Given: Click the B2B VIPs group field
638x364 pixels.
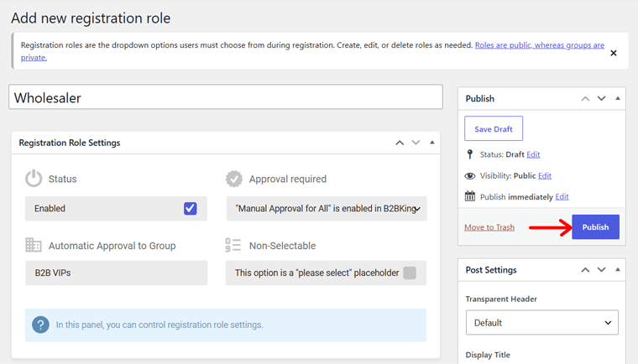Looking at the screenshot, I should [117, 273].
